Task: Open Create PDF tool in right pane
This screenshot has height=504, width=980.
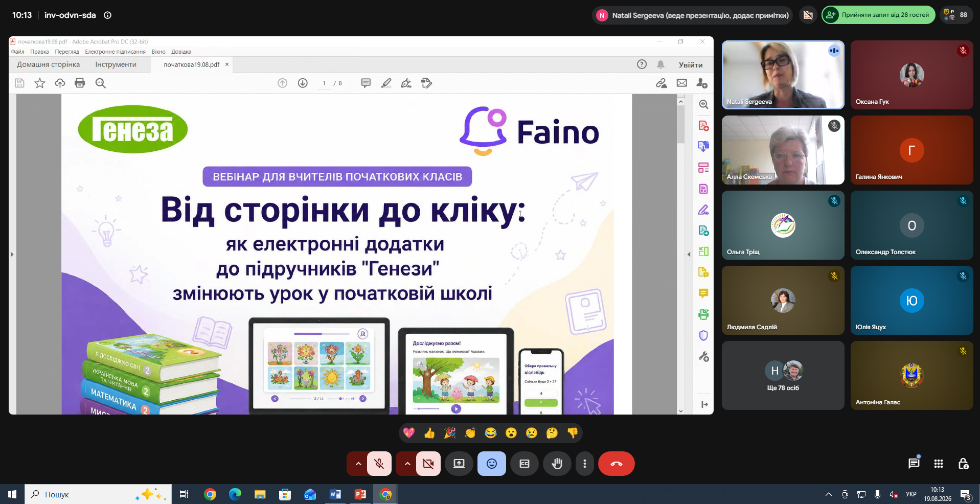Action: coord(703,126)
